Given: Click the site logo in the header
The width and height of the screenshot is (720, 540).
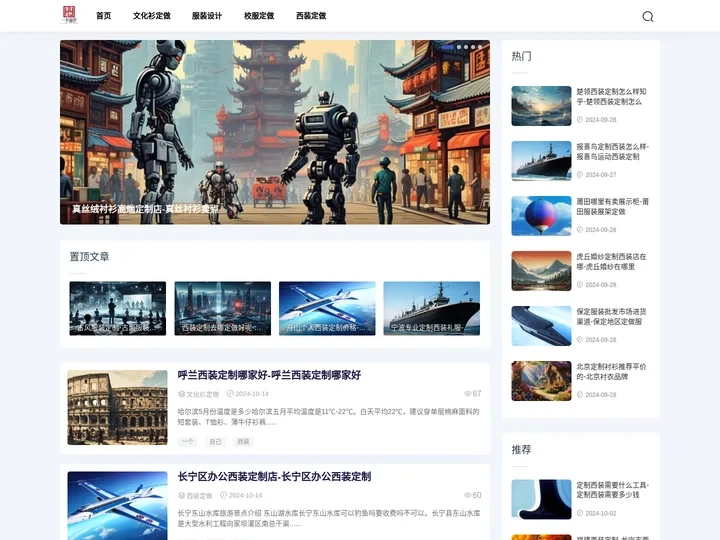Looking at the screenshot, I should (x=69, y=15).
